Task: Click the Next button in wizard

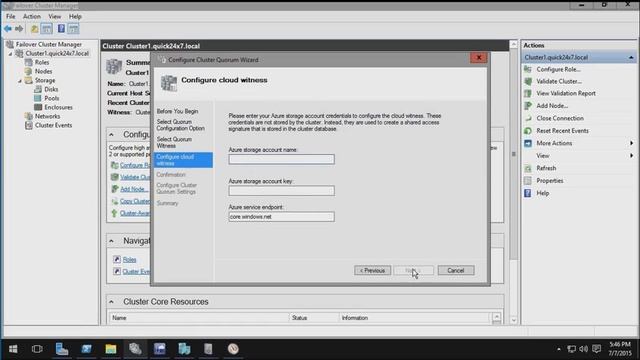Action: click(x=413, y=270)
